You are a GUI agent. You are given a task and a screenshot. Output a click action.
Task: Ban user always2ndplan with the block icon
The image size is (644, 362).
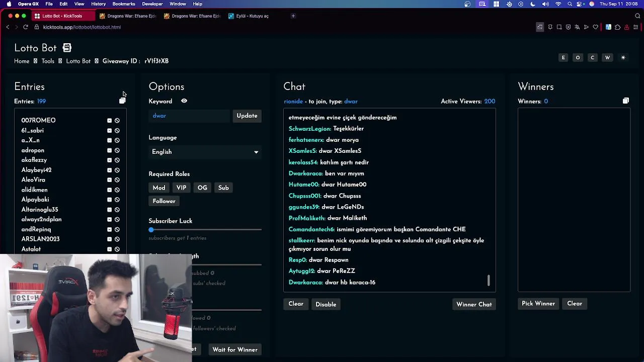(x=117, y=220)
